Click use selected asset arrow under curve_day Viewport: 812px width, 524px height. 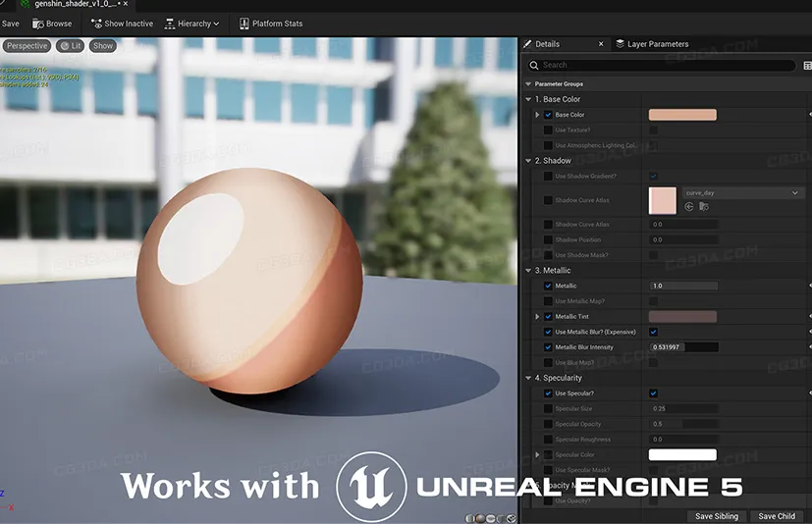(x=688, y=207)
